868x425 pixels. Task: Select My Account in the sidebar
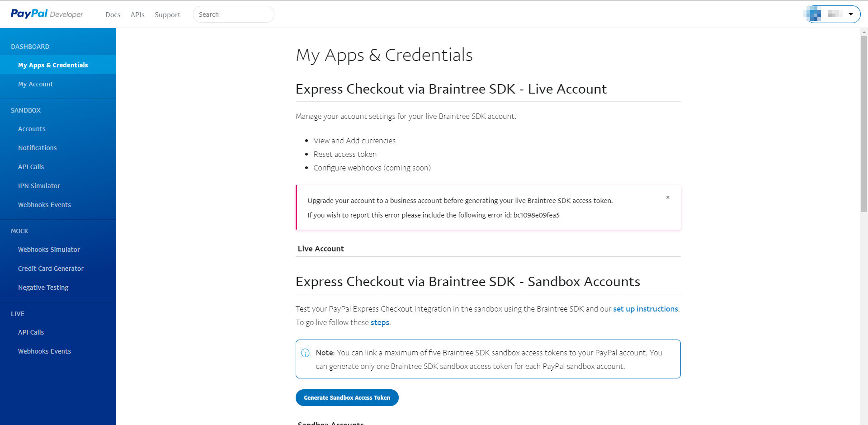pyautogui.click(x=36, y=84)
